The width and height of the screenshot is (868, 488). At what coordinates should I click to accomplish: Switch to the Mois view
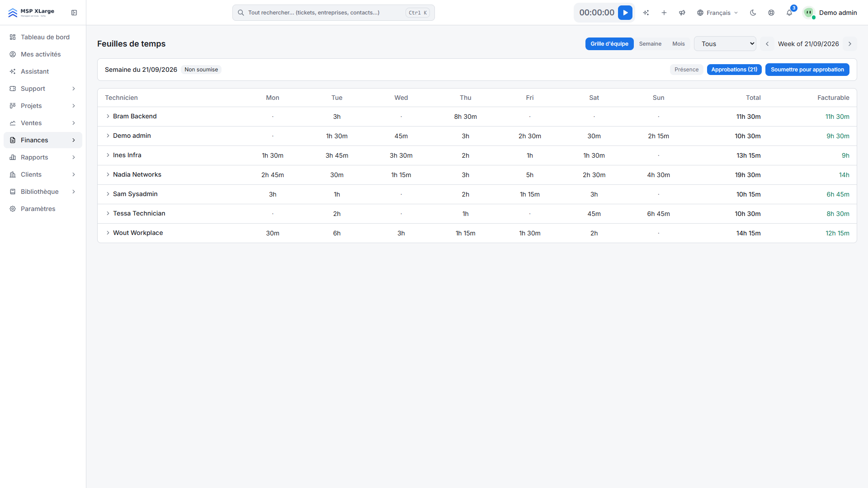point(679,44)
